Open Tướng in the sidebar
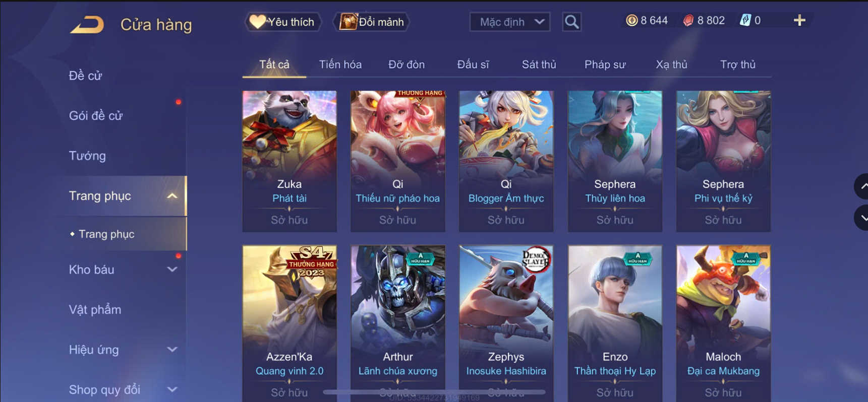Image resolution: width=868 pixels, height=402 pixels. point(87,156)
